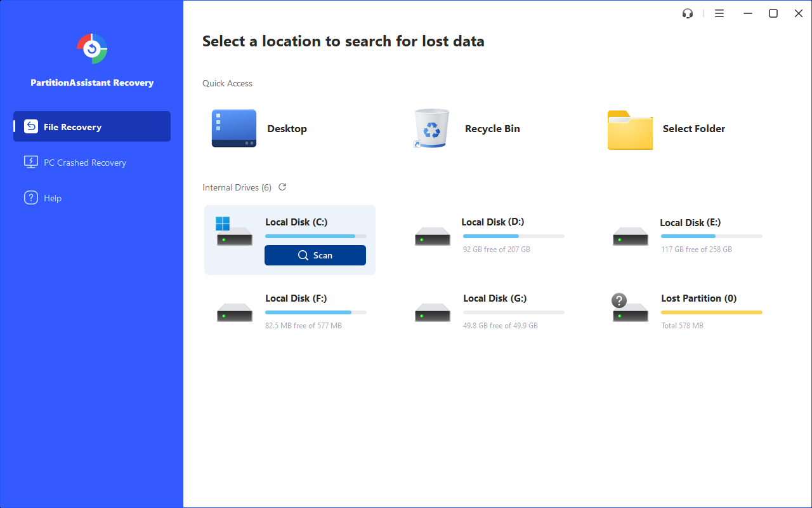Click the Desktop quick access icon
The image size is (812, 508).
pos(233,128)
